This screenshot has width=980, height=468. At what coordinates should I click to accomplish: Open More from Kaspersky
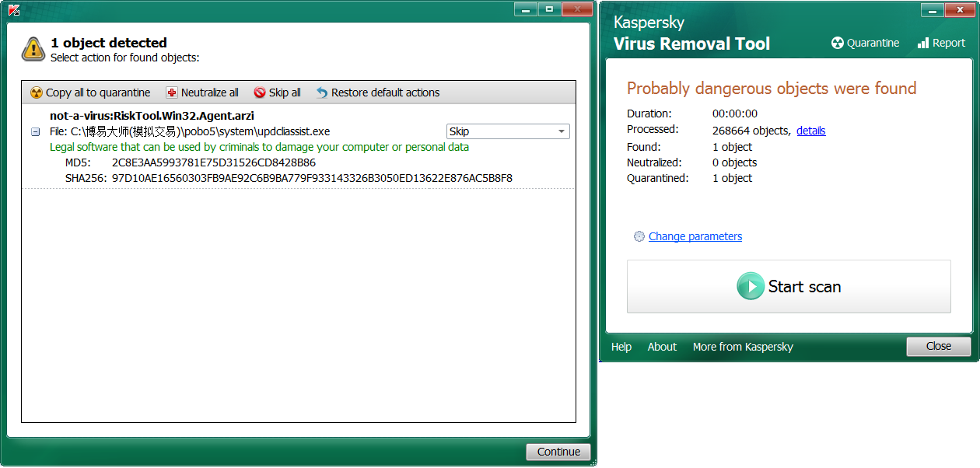(x=743, y=347)
